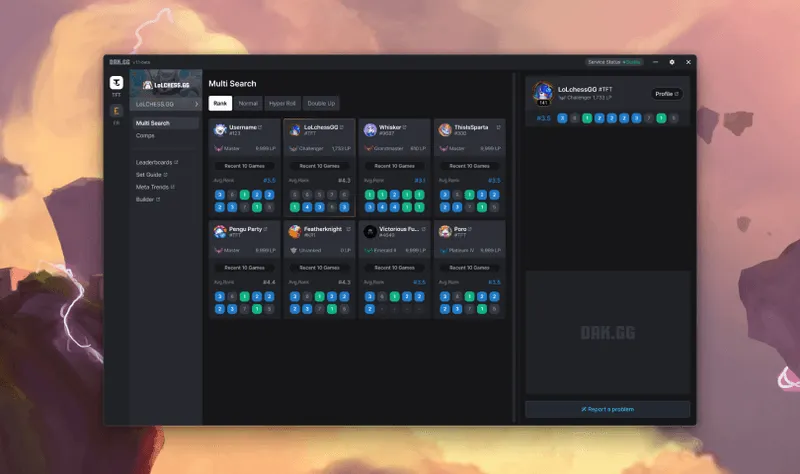Viewport: 800px width, 474px height.
Task: Click ThisIsSparta player avatar
Action: [445, 130]
